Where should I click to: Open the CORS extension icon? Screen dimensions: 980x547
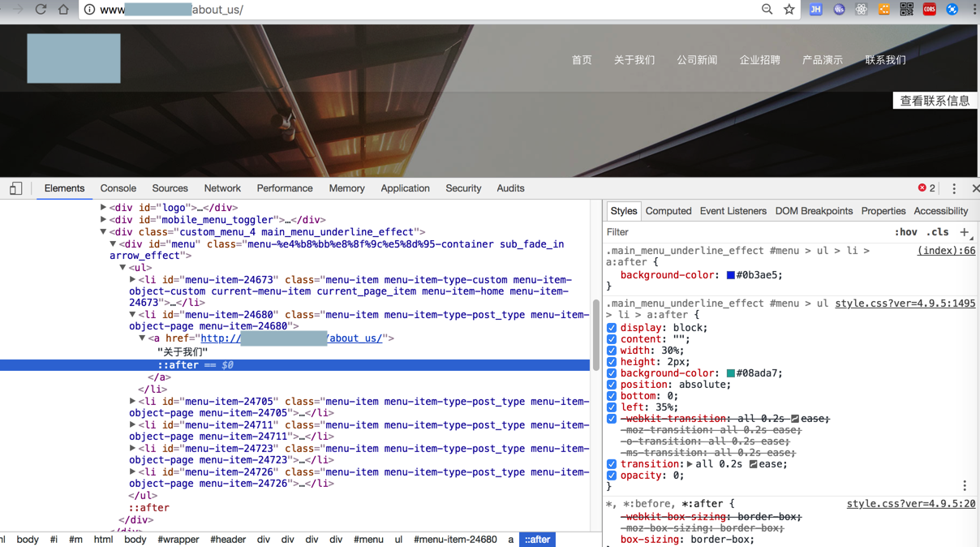click(930, 10)
